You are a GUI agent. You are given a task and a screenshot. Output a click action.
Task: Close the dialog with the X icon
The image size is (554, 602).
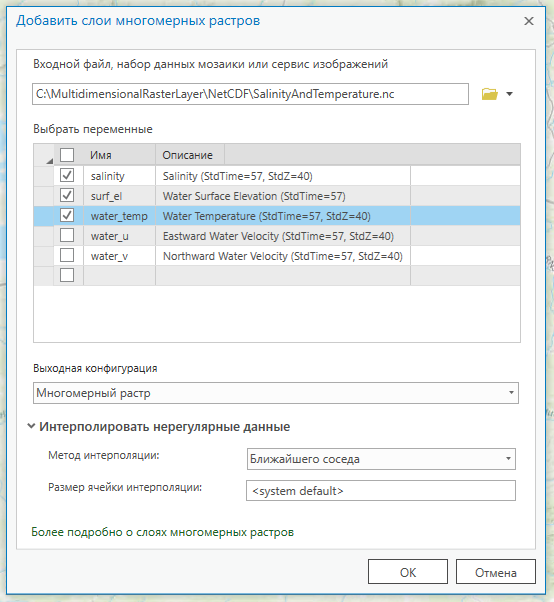pyautogui.click(x=529, y=21)
